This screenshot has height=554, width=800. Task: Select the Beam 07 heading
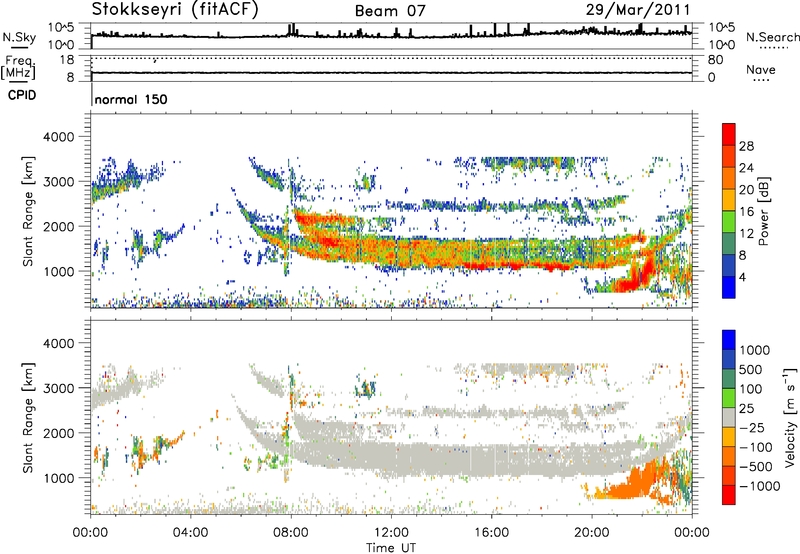click(x=390, y=11)
